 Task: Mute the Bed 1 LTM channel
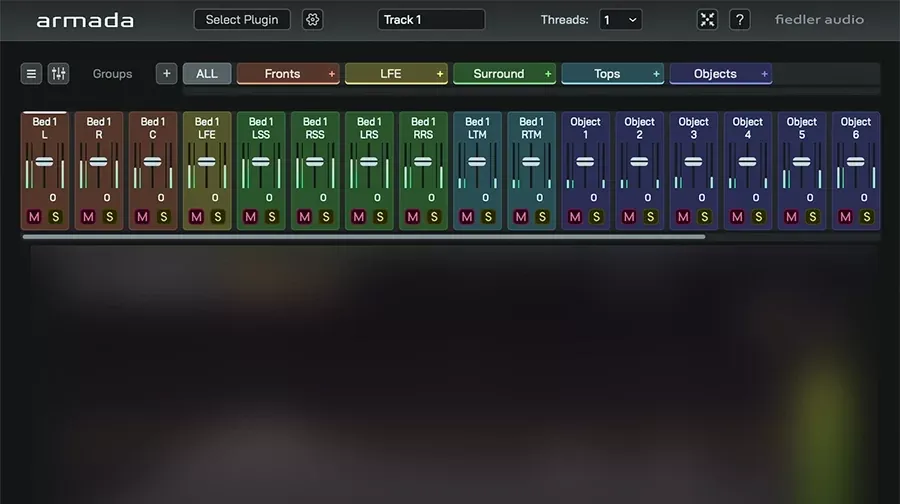(467, 217)
